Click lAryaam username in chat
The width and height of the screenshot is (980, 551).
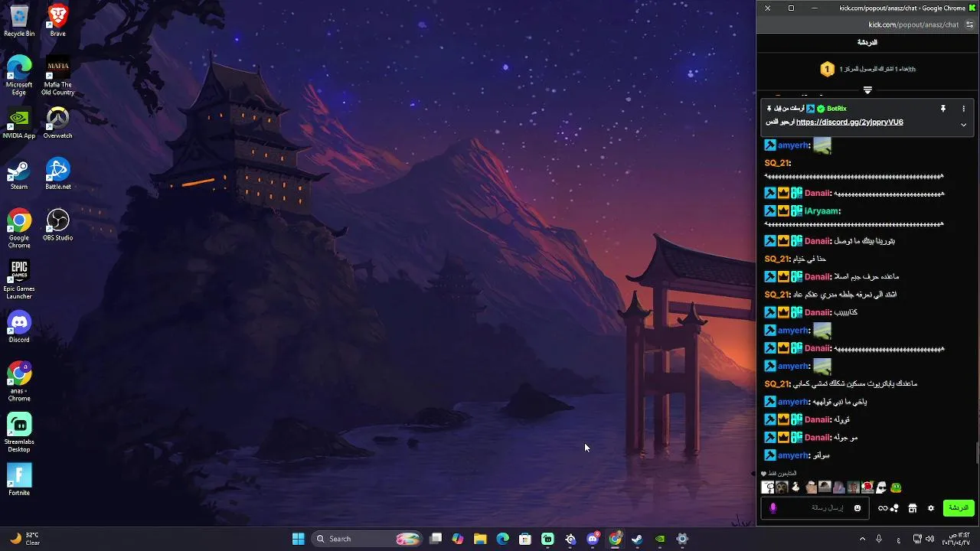822,211
